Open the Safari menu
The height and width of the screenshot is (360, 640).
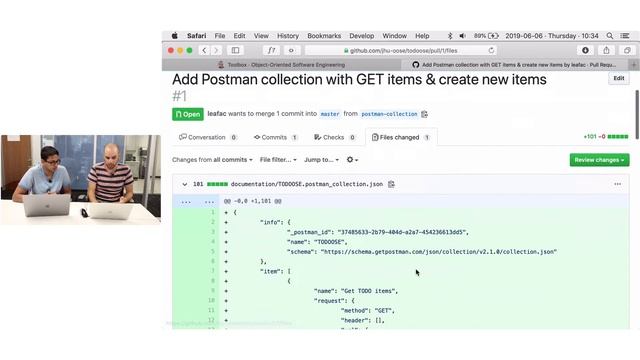(x=196, y=36)
